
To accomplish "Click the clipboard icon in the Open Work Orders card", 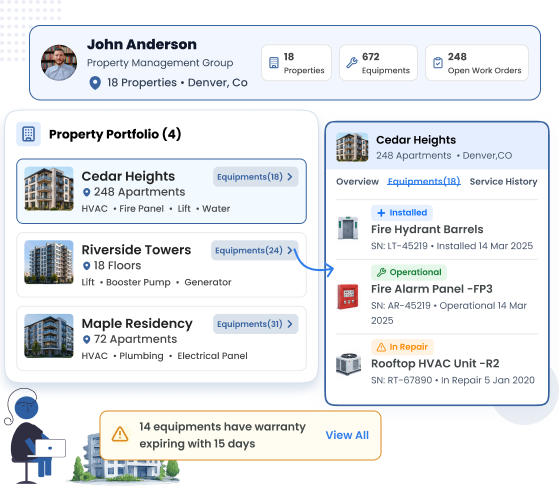I will tap(437, 63).
